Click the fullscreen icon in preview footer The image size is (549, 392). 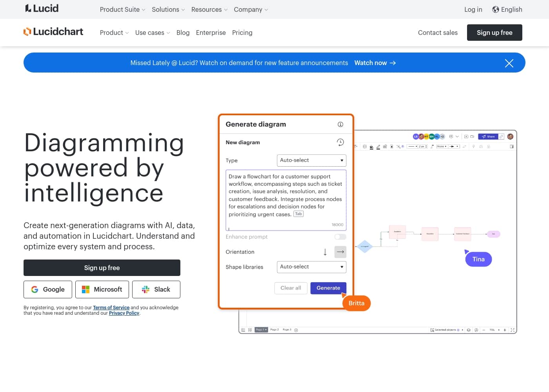pyautogui.click(x=513, y=330)
